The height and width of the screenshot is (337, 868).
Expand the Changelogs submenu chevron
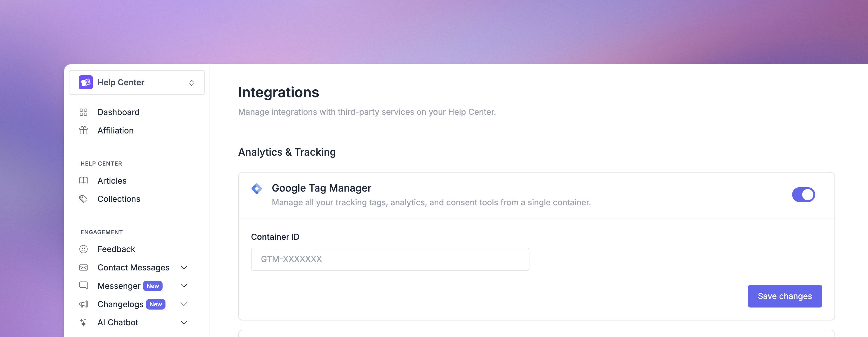(x=184, y=304)
